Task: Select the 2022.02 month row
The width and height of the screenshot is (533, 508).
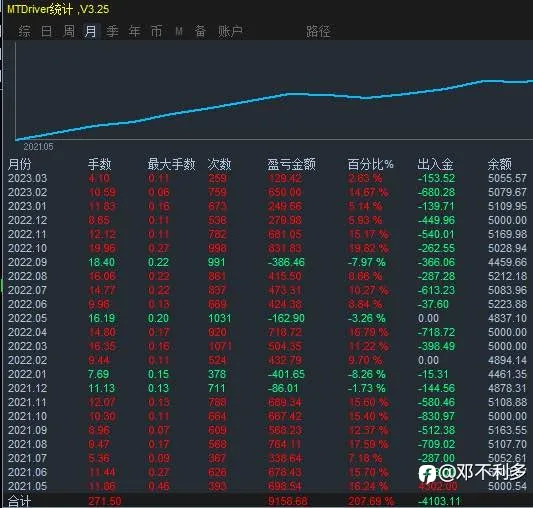Action: 267,360
